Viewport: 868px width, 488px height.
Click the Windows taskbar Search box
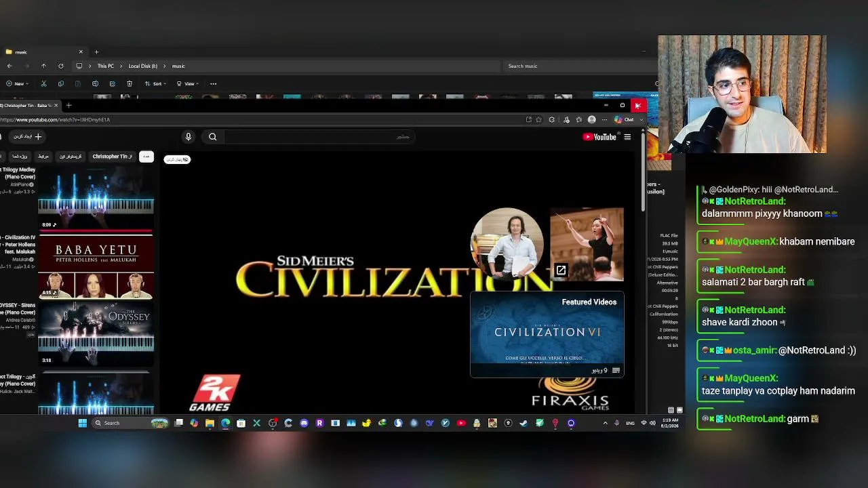click(131, 423)
